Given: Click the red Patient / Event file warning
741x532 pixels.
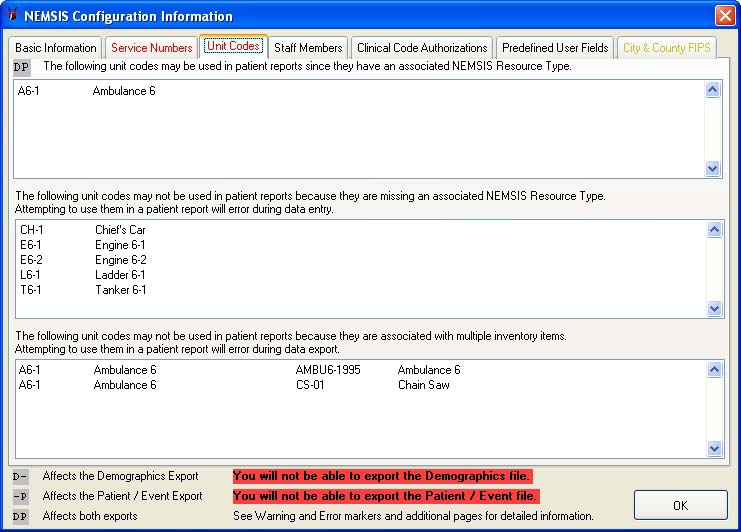Looking at the screenshot, I should [x=386, y=496].
